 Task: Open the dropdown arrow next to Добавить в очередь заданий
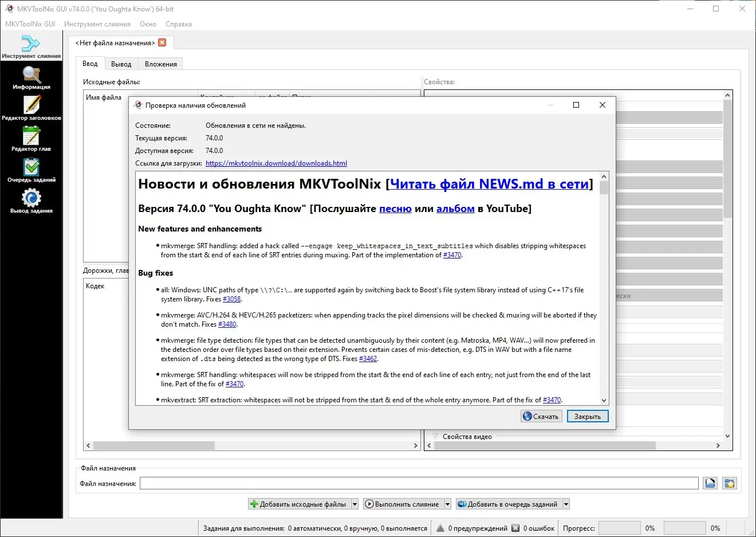pyautogui.click(x=566, y=504)
